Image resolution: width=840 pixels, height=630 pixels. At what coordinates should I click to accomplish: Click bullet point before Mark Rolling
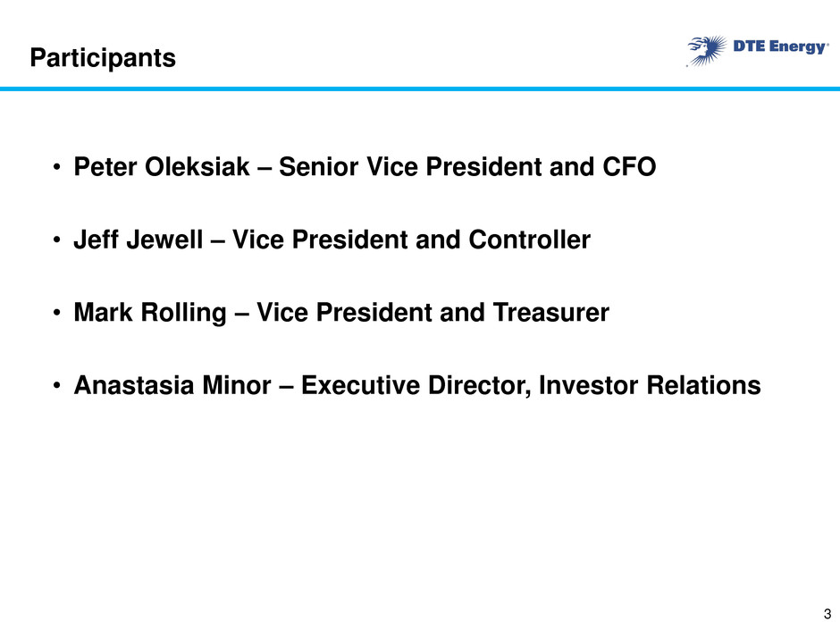57,313
